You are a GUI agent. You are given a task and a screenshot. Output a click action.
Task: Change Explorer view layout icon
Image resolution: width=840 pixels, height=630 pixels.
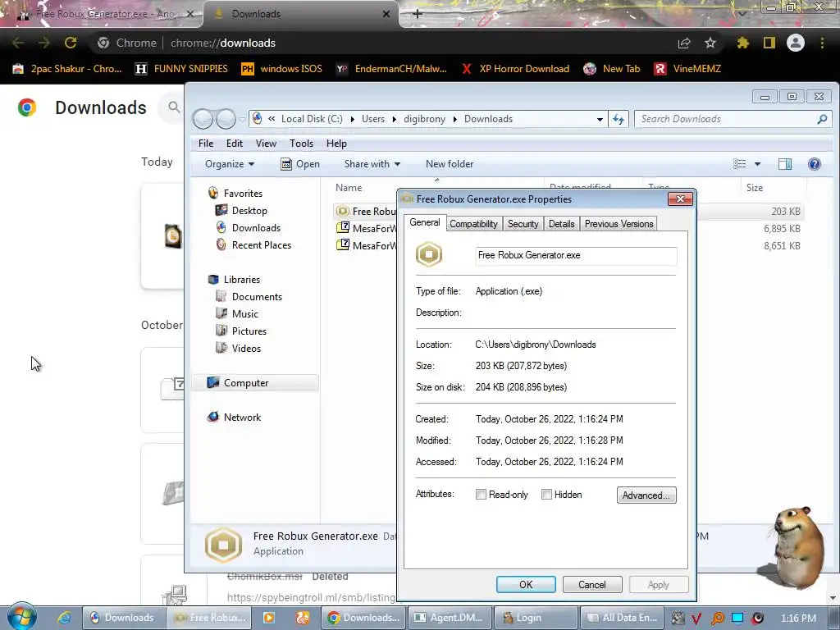pos(739,164)
